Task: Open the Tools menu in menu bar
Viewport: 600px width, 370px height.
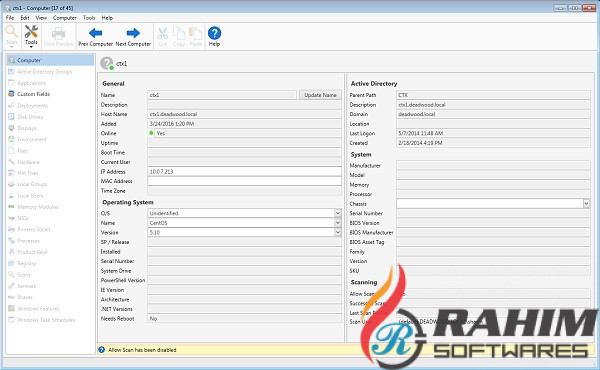Action: [89, 18]
